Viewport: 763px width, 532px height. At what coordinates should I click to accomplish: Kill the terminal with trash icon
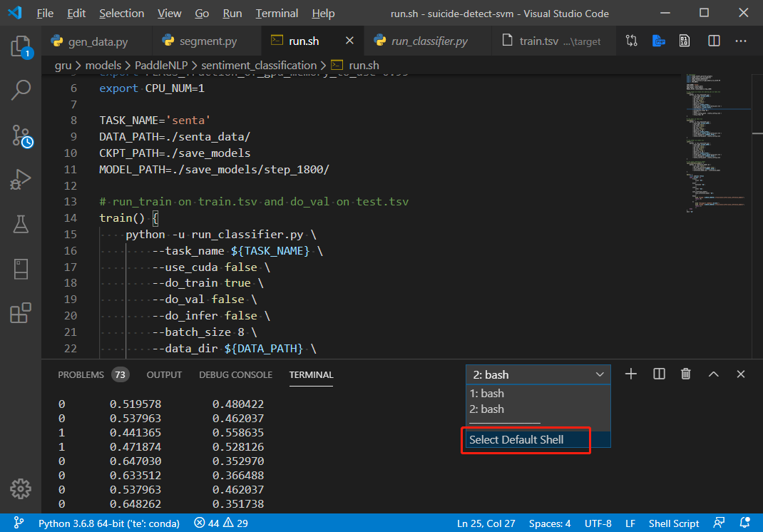[685, 374]
